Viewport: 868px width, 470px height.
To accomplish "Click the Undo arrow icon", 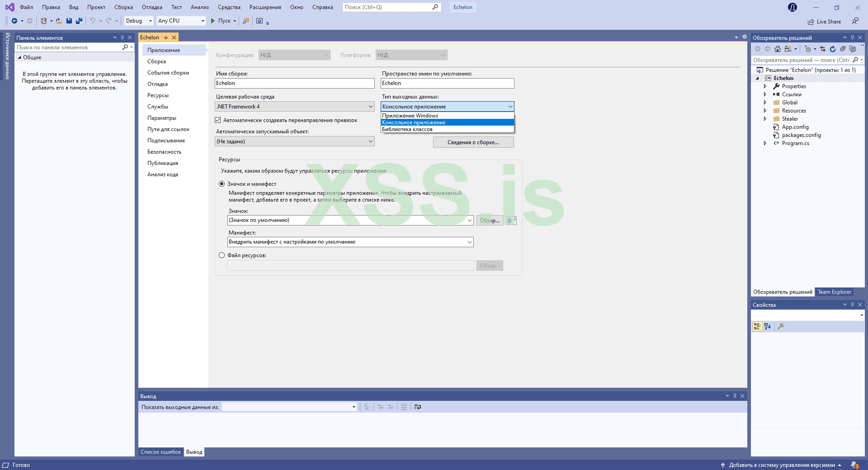I will pos(93,21).
